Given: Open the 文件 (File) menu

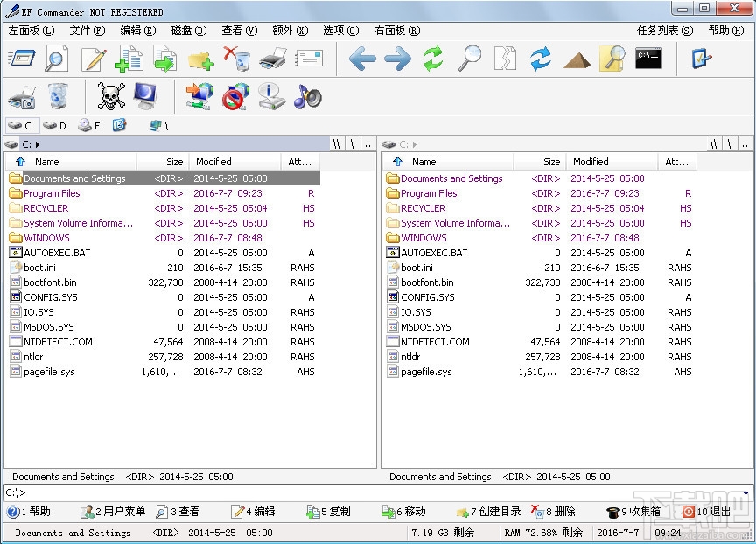Looking at the screenshot, I should [87, 31].
